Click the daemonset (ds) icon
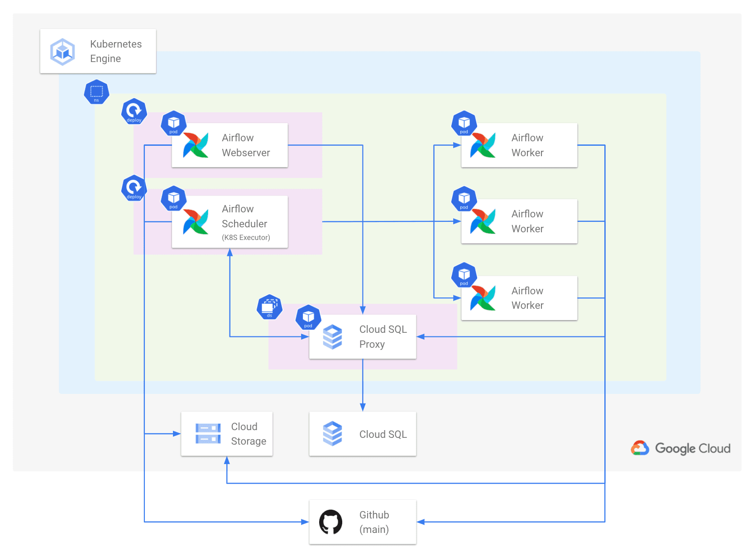 tap(269, 307)
